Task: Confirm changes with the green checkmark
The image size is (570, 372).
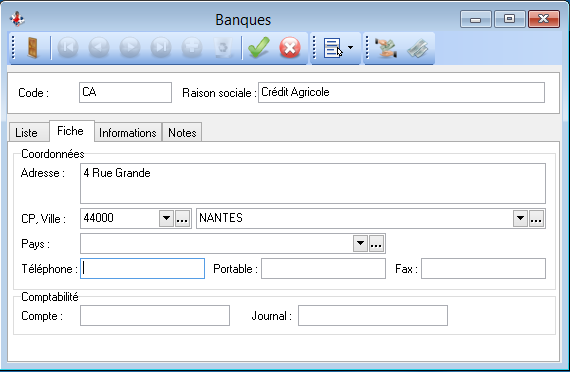Action: point(259,48)
